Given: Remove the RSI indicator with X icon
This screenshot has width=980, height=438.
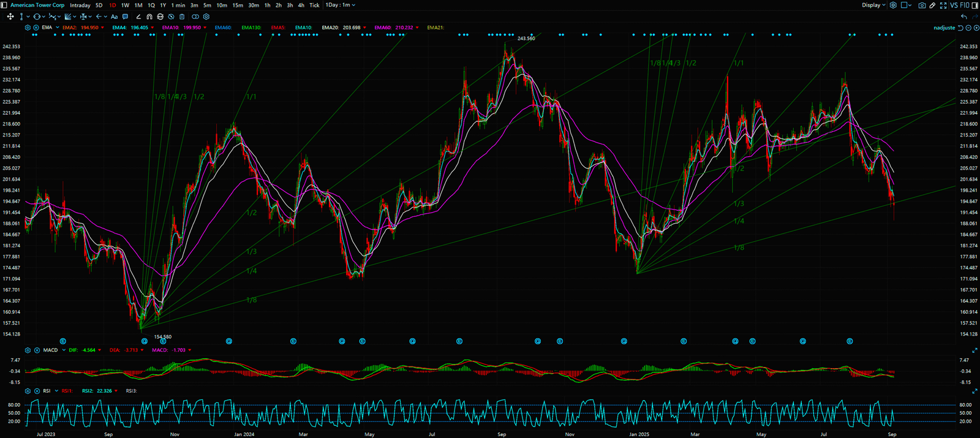Looking at the screenshot, I should coord(36,391).
